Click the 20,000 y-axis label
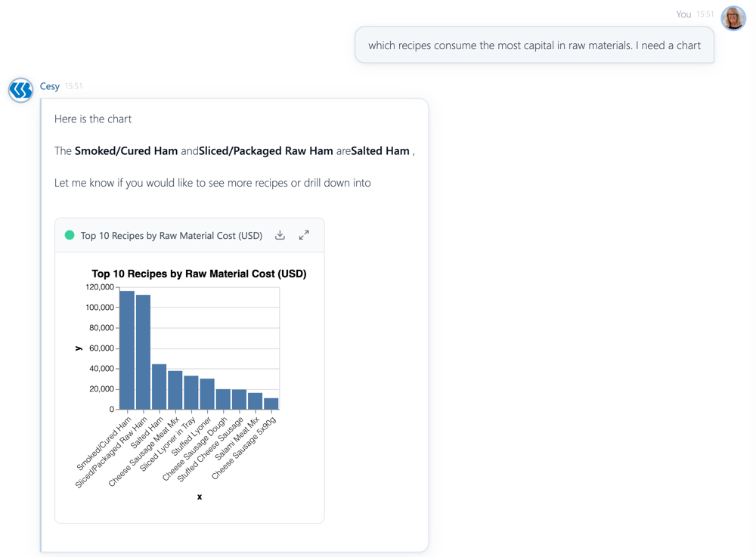756x557 pixels. 102,388
